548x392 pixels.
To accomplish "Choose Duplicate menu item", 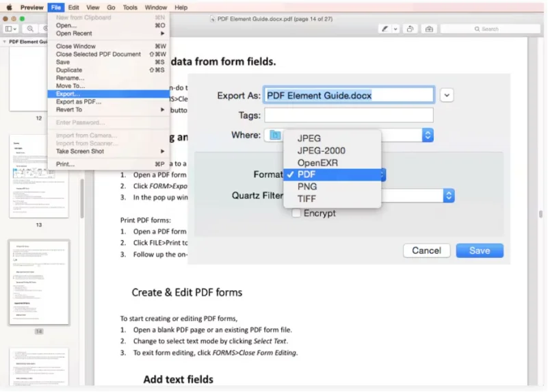I will click(109, 70).
